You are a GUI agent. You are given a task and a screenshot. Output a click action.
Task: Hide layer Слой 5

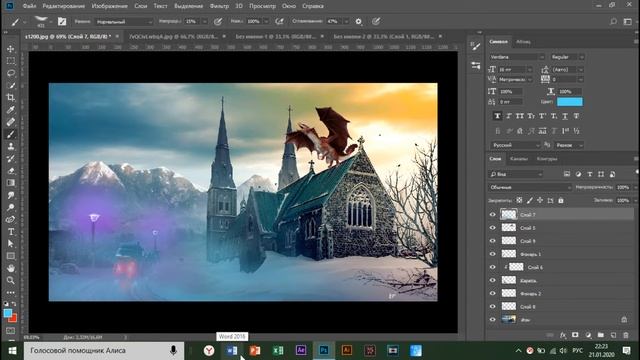click(x=493, y=228)
